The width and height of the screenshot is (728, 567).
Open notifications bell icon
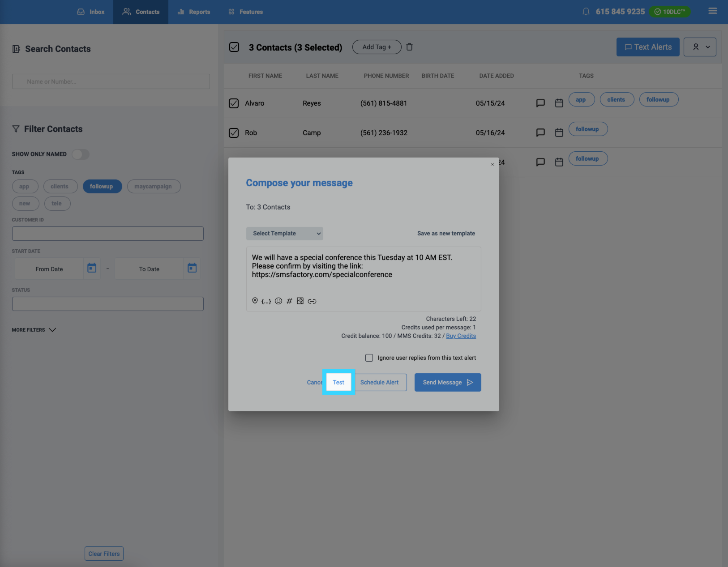(x=586, y=12)
